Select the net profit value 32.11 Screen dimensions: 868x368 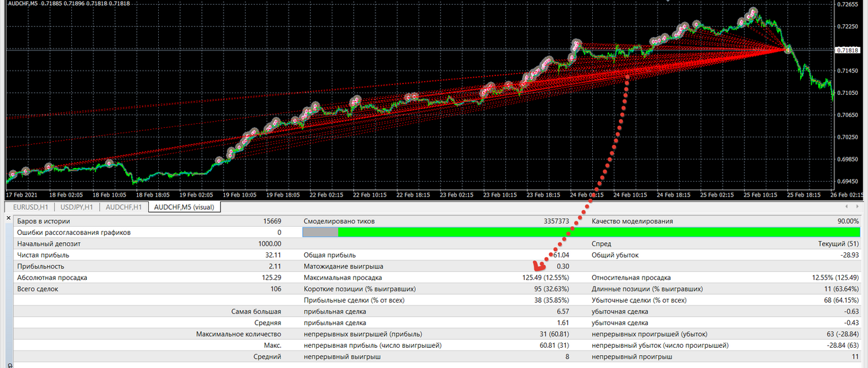[273, 255]
